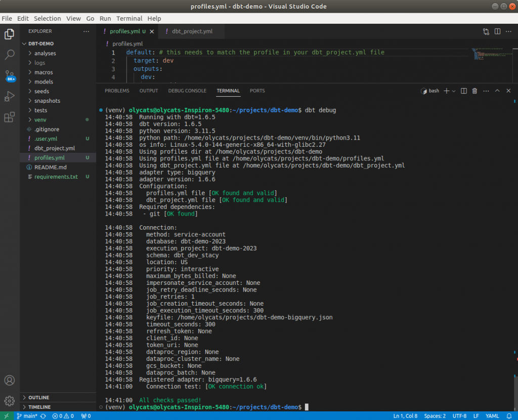The width and height of the screenshot is (518, 420).
Task: Split the terminal panel
Action: (x=464, y=91)
